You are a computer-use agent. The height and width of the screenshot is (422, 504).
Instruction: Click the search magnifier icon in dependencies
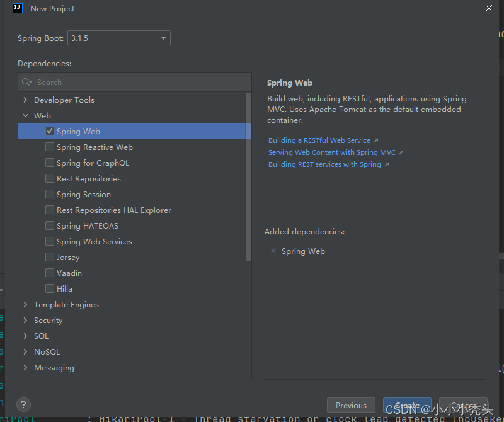(x=25, y=83)
